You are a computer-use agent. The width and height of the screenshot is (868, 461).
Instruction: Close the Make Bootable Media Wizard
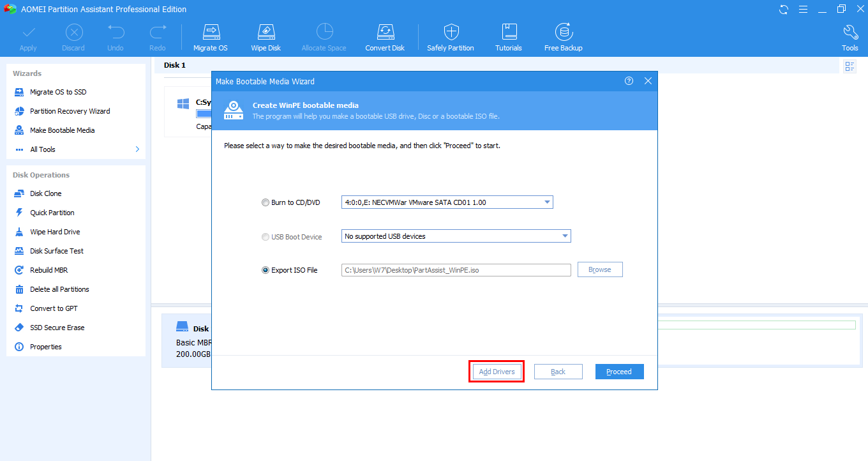(648, 81)
